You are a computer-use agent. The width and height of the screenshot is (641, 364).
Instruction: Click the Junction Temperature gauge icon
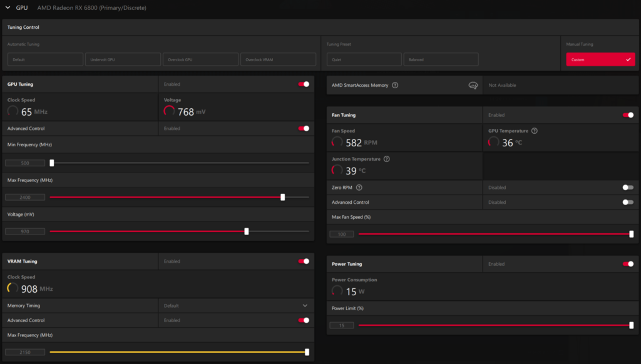pyautogui.click(x=337, y=170)
